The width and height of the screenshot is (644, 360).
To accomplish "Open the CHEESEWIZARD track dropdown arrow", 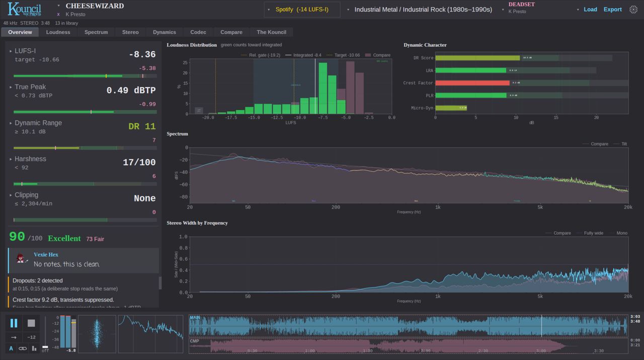I will click(x=58, y=6).
